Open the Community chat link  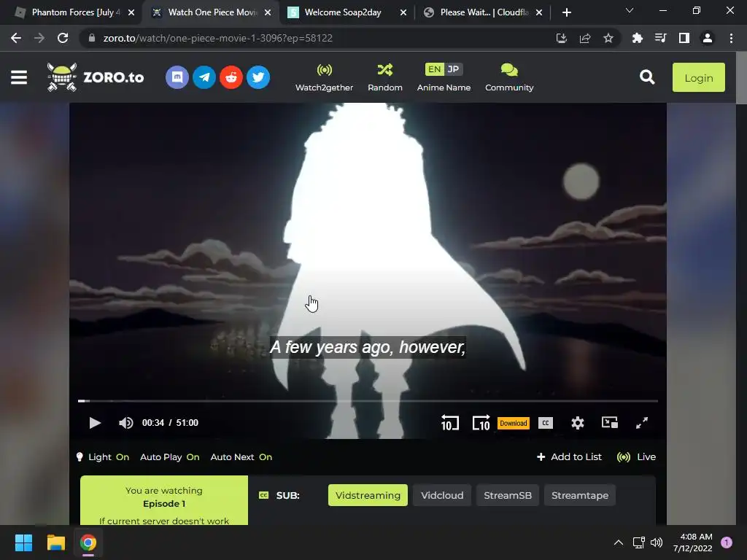pos(509,77)
